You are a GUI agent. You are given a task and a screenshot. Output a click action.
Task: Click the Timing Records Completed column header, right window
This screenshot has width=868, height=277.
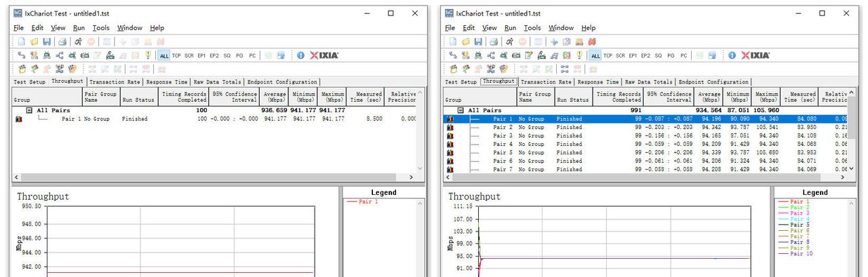pyautogui.click(x=618, y=96)
